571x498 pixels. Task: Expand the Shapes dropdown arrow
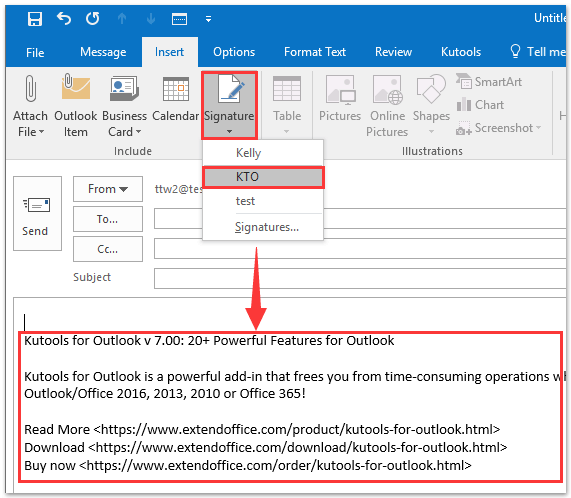[x=432, y=131]
